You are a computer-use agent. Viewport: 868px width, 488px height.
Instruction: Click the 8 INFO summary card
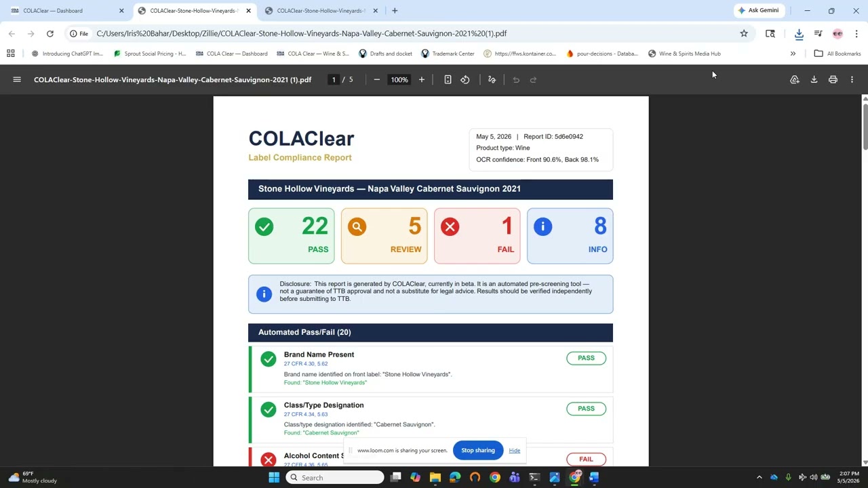pyautogui.click(x=570, y=236)
